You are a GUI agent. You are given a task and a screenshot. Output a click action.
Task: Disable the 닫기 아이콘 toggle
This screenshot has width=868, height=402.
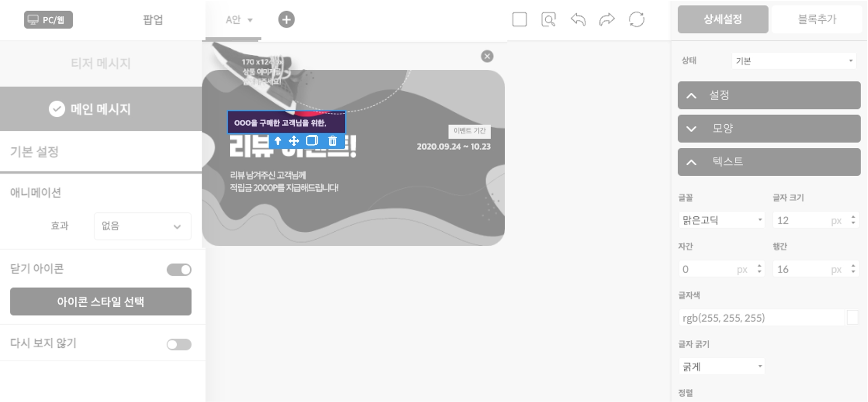[179, 270]
